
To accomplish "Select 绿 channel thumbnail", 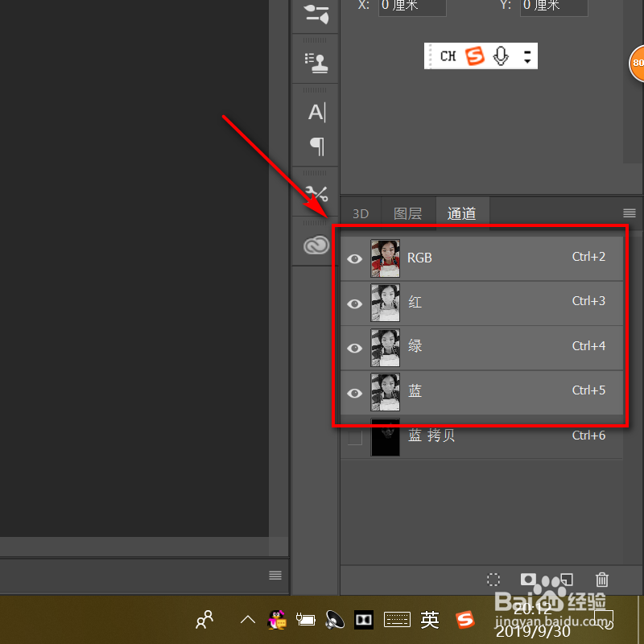I will [x=385, y=348].
